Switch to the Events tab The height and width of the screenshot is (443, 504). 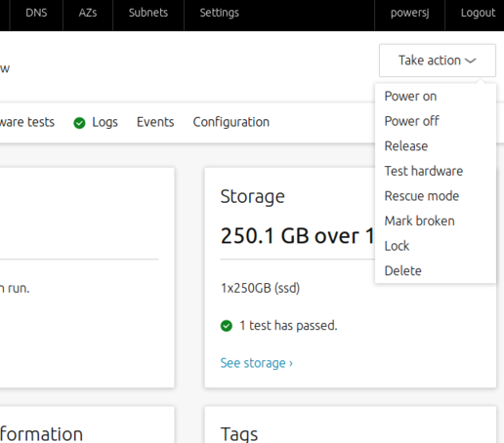[155, 122]
